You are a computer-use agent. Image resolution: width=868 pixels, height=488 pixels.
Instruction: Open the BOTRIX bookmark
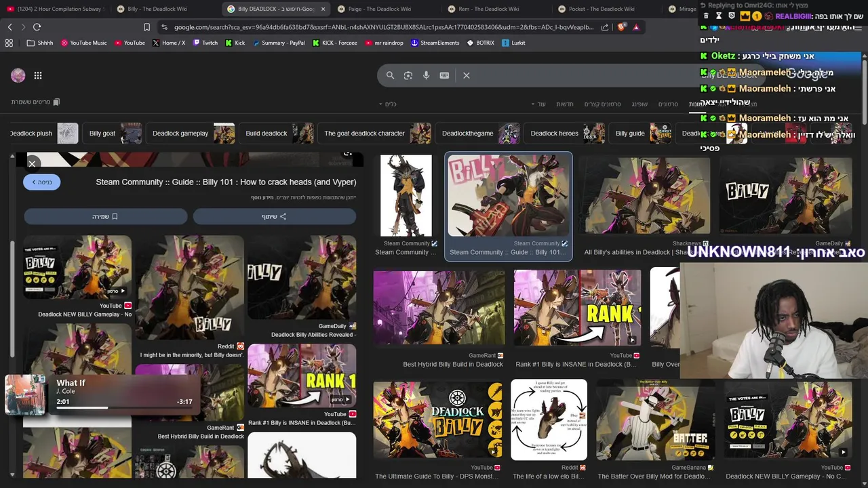pos(480,43)
